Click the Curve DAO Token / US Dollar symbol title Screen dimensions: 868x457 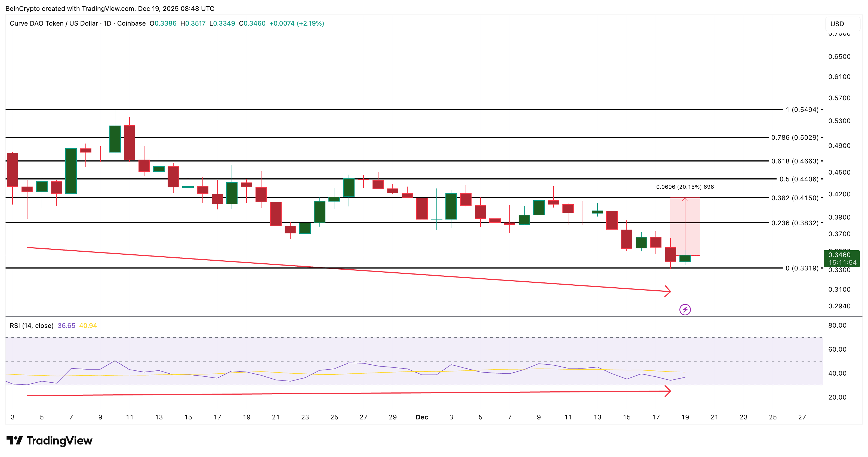(54, 24)
